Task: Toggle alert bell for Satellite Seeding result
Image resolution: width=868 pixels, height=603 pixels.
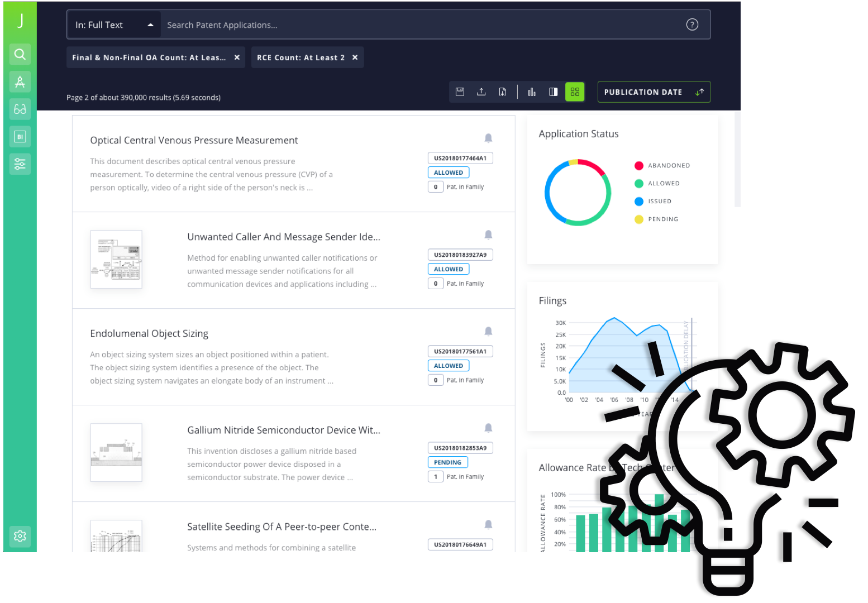Action: (x=488, y=524)
